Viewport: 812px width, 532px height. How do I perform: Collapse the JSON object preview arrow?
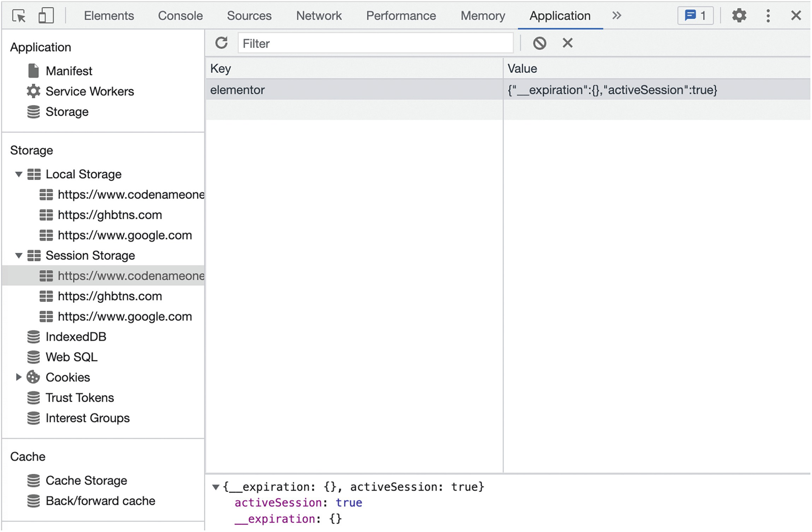216,487
